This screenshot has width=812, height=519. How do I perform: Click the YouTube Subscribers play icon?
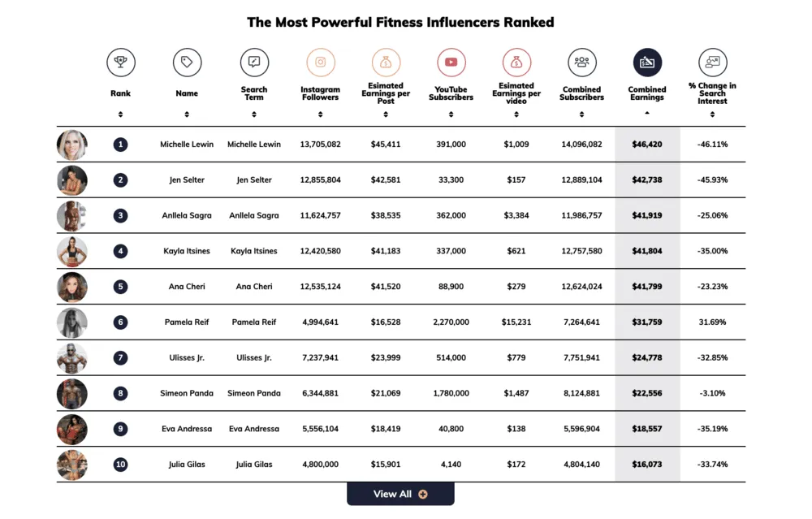pos(451,62)
